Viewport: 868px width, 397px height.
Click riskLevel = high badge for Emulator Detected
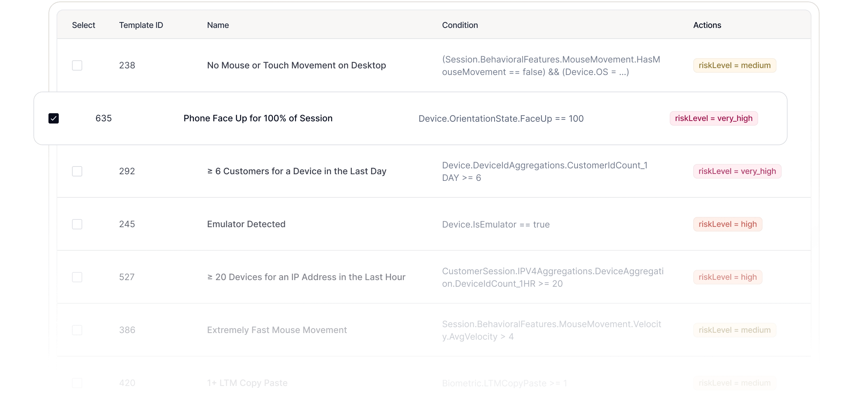(x=727, y=224)
